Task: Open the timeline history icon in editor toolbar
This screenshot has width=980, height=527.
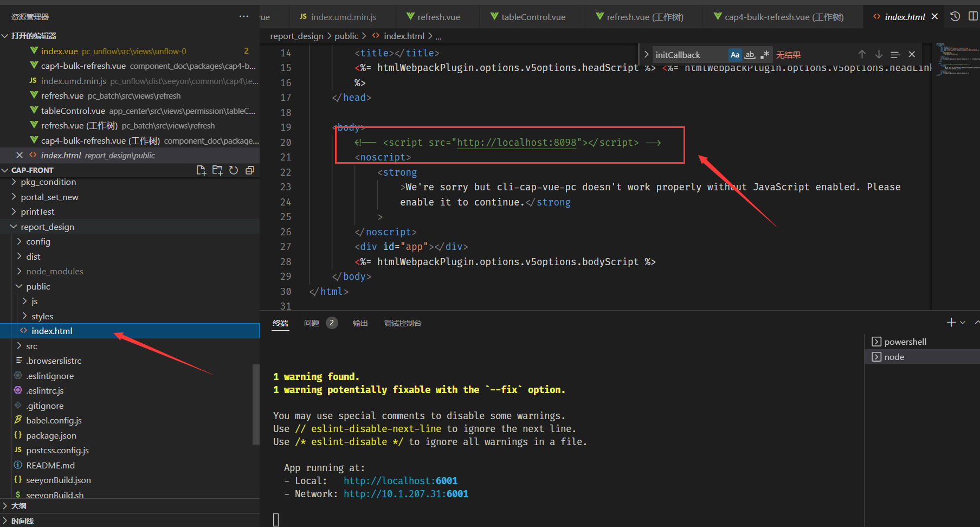Action: tap(955, 17)
